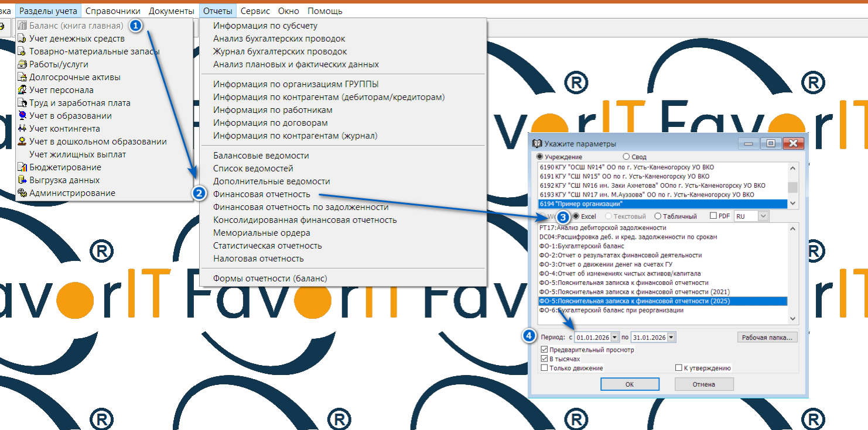Open the RU language dropdown

pyautogui.click(x=762, y=216)
